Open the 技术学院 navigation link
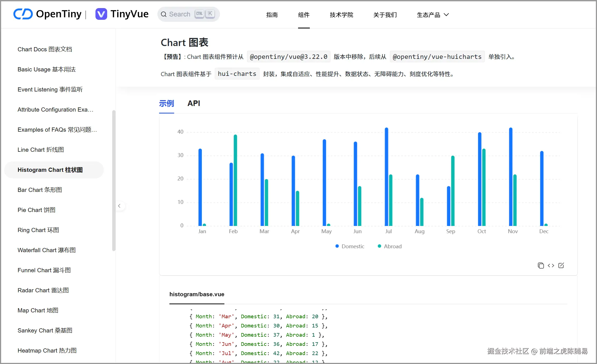597x364 pixels. [x=341, y=15]
